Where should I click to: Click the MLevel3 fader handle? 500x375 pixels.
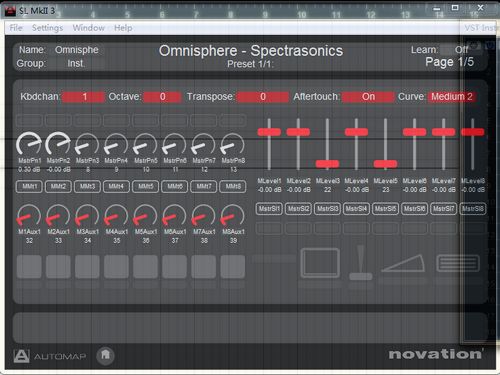[327, 164]
